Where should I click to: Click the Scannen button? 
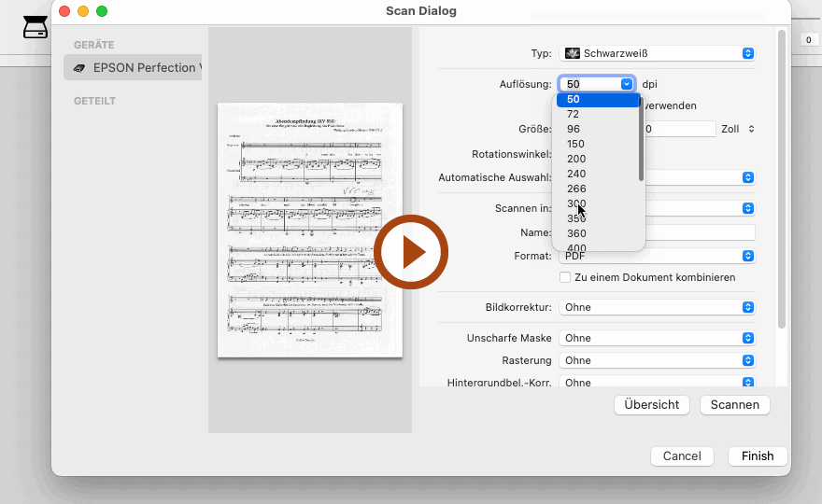coord(735,404)
